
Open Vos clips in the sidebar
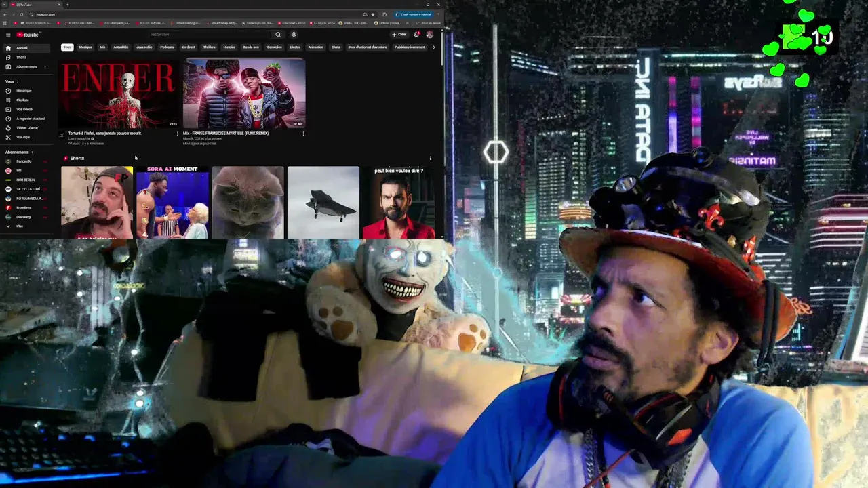click(x=25, y=137)
